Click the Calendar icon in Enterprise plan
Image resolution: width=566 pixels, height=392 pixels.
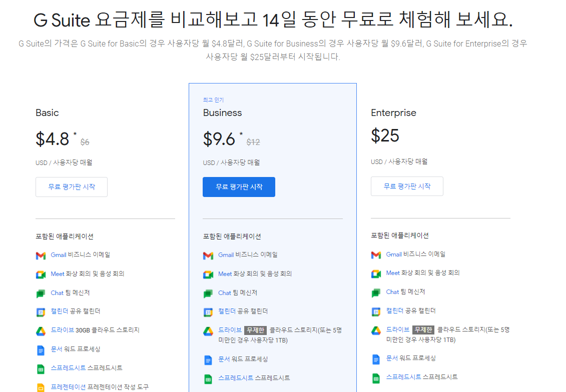coord(376,311)
